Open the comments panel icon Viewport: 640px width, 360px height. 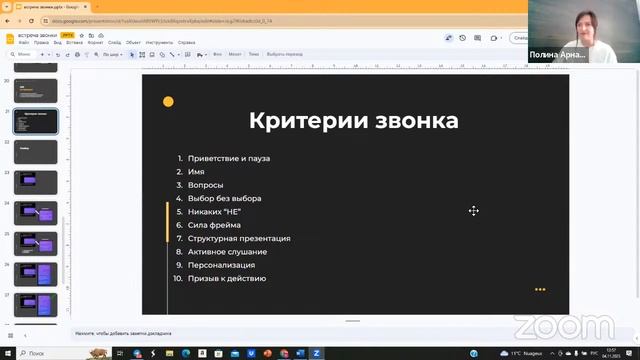point(478,38)
